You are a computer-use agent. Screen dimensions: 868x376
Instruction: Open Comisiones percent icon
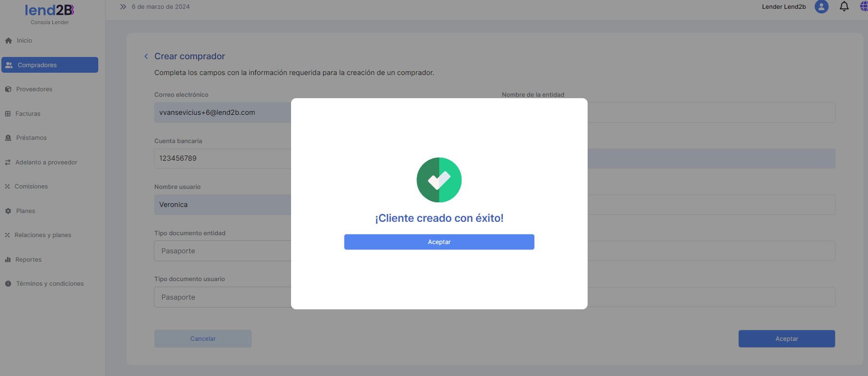click(x=7, y=186)
